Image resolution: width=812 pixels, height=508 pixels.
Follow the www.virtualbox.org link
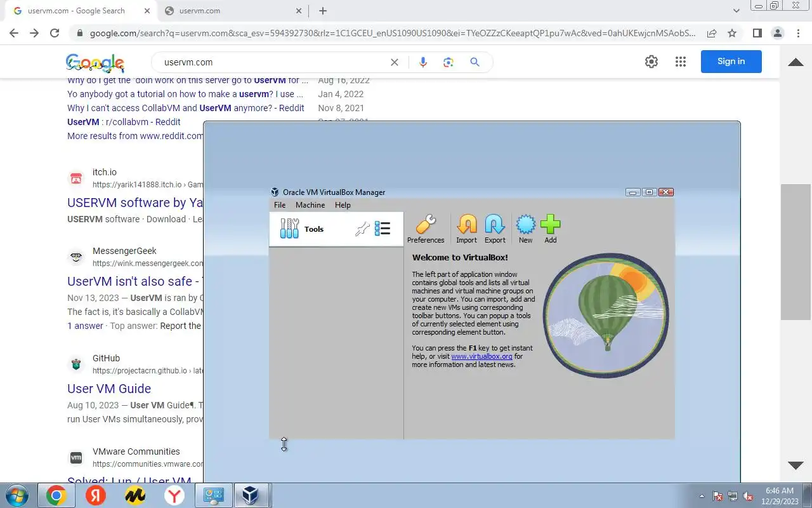tap(481, 357)
